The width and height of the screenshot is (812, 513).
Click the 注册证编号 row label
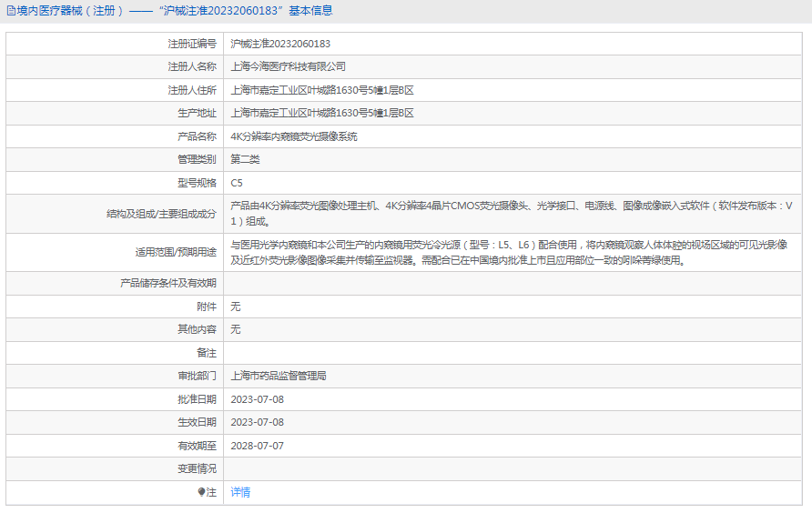pos(192,44)
